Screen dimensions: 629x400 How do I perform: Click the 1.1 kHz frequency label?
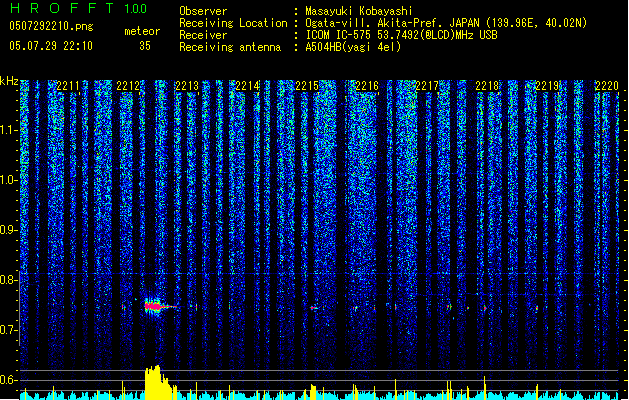[9, 130]
